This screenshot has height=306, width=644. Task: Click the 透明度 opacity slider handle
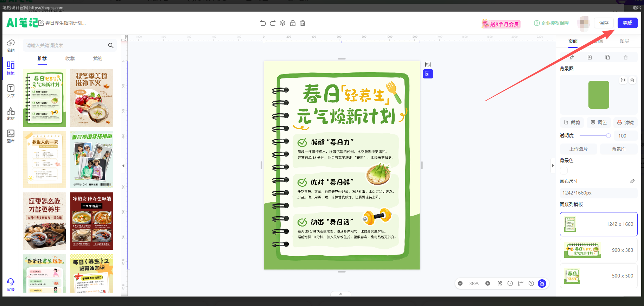pyautogui.click(x=608, y=136)
